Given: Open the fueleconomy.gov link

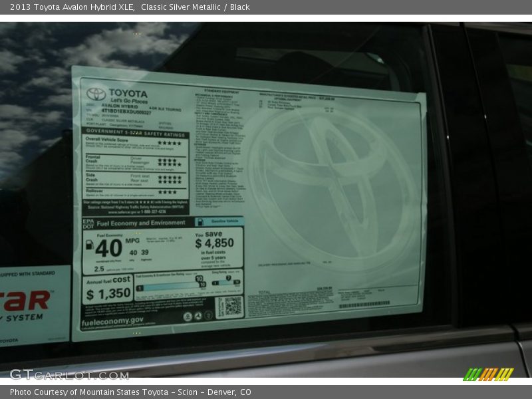Looking at the screenshot, I should click(112, 322).
